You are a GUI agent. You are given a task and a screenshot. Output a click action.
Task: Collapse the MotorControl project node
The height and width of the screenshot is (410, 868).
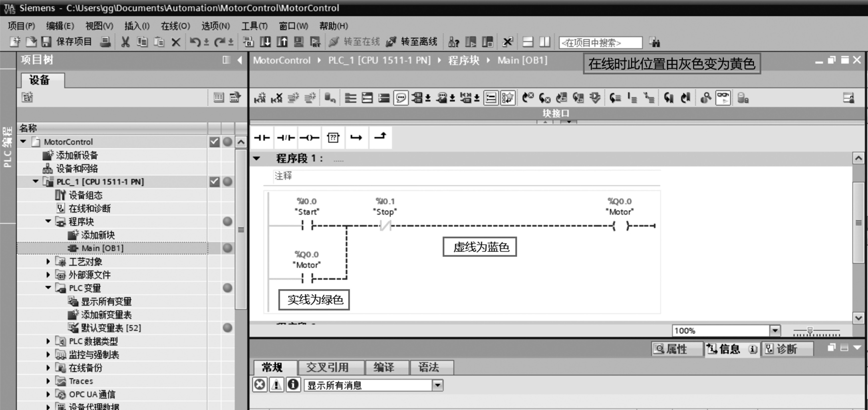pyautogui.click(x=23, y=142)
